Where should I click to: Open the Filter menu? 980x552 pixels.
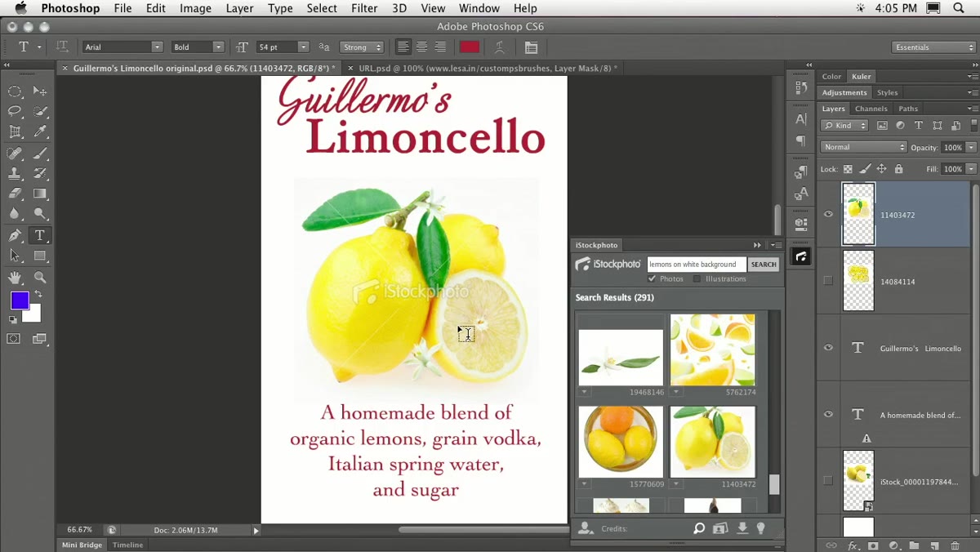pyautogui.click(x=364, y=8)
